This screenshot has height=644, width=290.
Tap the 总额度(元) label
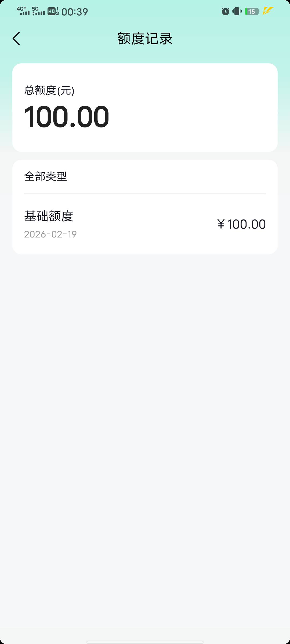click(x=49, y=90)
